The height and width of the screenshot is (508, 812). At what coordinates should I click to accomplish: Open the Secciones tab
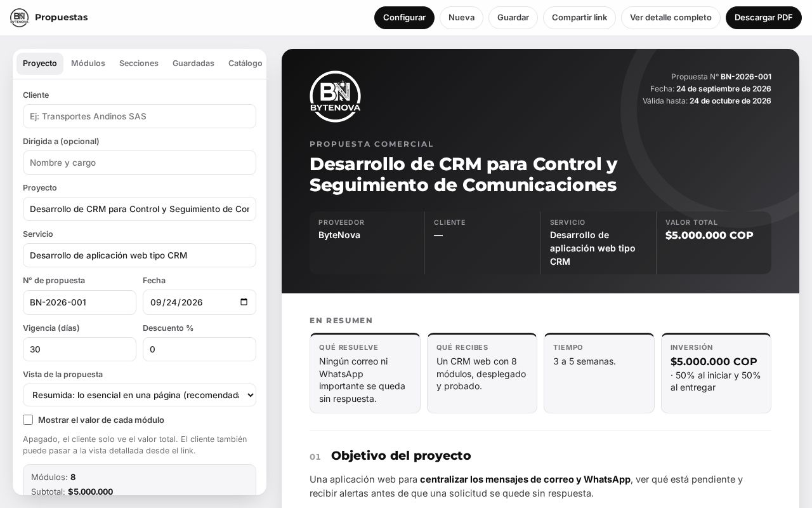tap(139, 63)
